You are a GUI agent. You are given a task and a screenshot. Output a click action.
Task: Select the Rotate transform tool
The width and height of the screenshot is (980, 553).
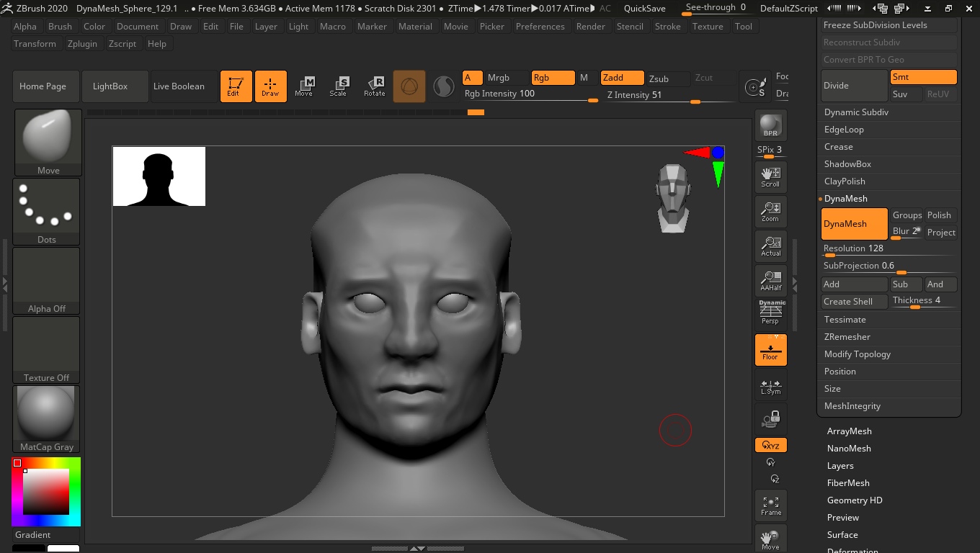[x=374, y=86]
